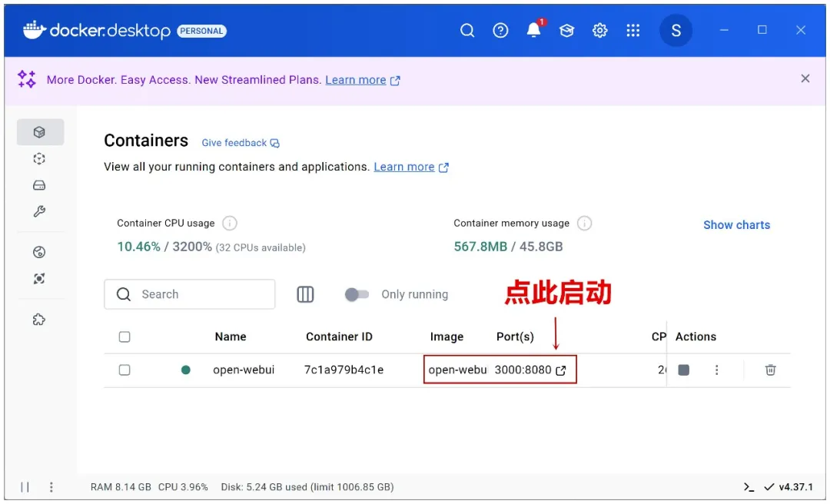Open the Containers view in sidebar
830x504 pixels.
click(40, 132)
